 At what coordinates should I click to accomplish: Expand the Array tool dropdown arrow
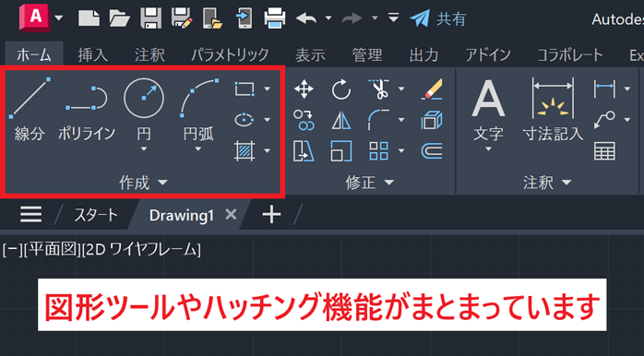click(401, 150)
